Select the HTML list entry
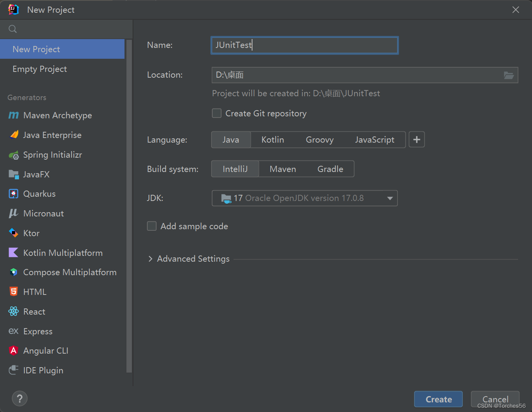This screenshot has height=412, width=532. pos(62,292)
